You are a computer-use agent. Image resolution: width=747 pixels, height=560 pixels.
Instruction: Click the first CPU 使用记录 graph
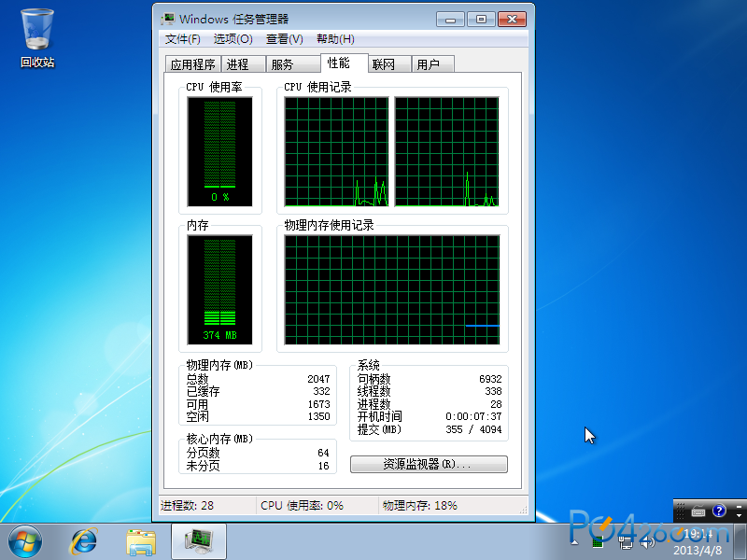336,152
